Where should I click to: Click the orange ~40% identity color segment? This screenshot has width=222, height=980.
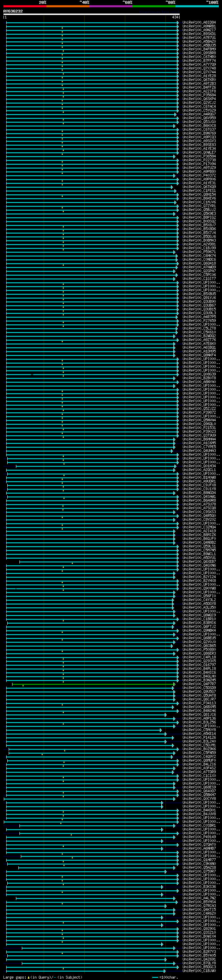coord(68,6)
